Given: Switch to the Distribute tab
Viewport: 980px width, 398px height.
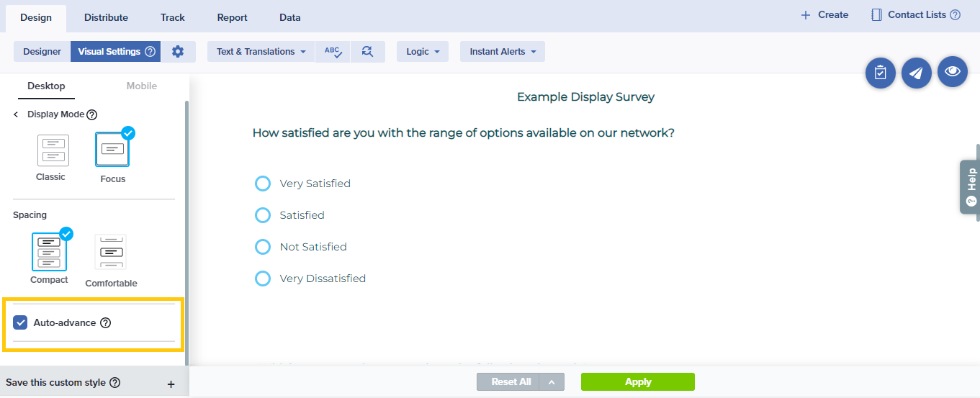Looking at the screenshot, I should pyautogui.click(x=106, y=17).
